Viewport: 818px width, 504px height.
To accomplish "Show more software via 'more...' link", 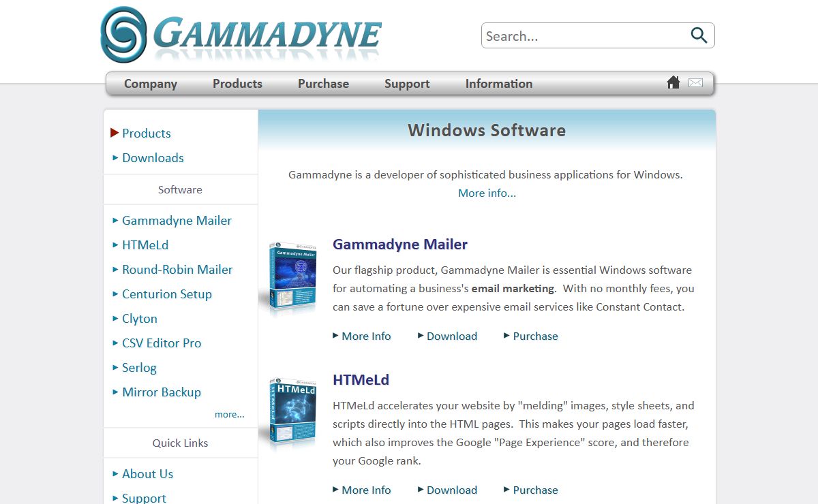I will coord(230,414).
